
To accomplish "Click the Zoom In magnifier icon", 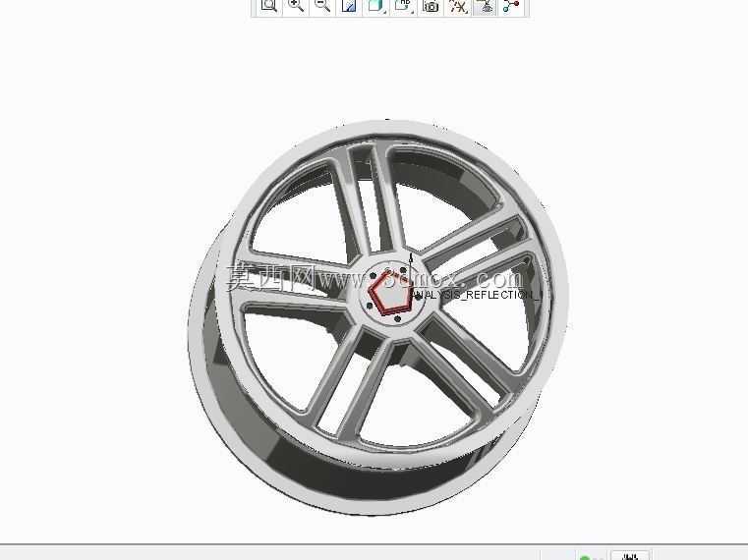I will pos(296,6).
